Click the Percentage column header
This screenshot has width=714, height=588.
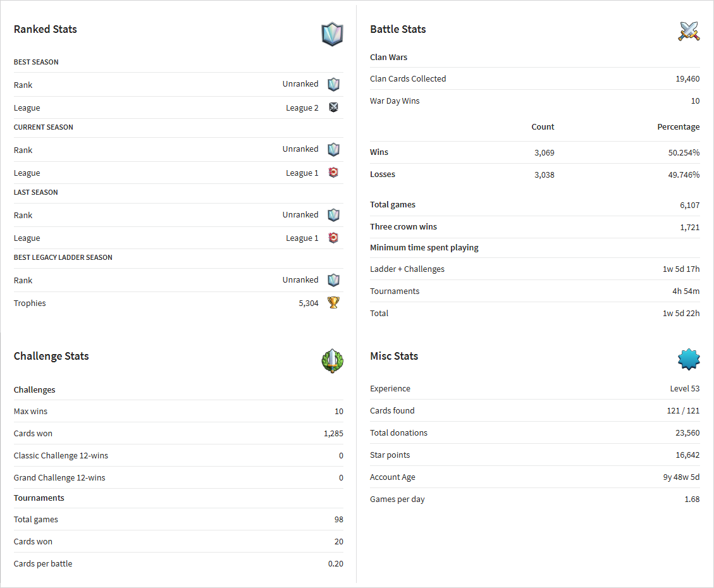(x=679, y=127)
